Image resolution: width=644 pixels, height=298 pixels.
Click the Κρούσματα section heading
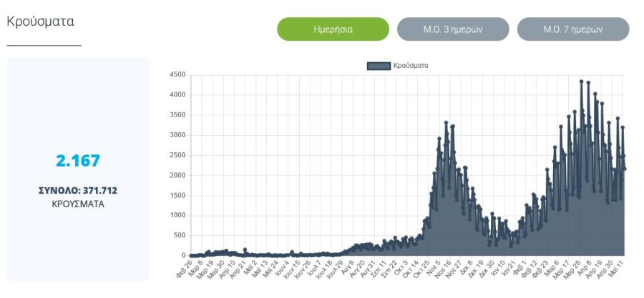(41, 21)
